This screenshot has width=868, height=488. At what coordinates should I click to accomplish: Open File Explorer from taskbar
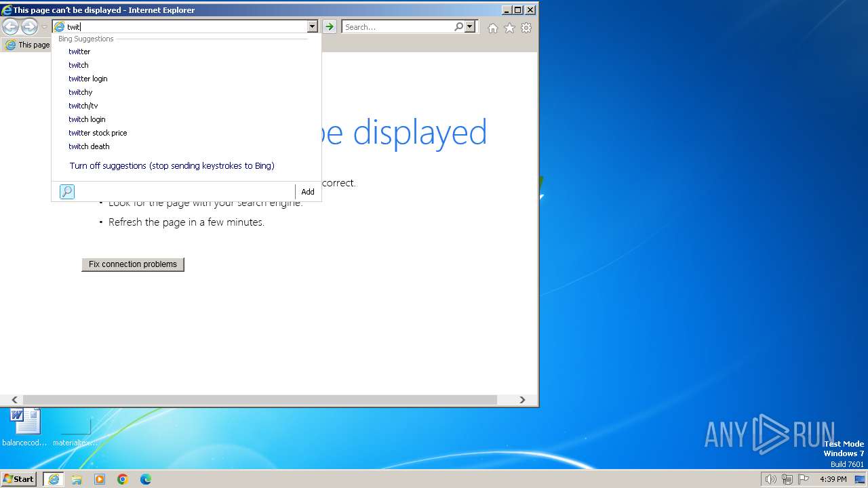click(77, 479)
